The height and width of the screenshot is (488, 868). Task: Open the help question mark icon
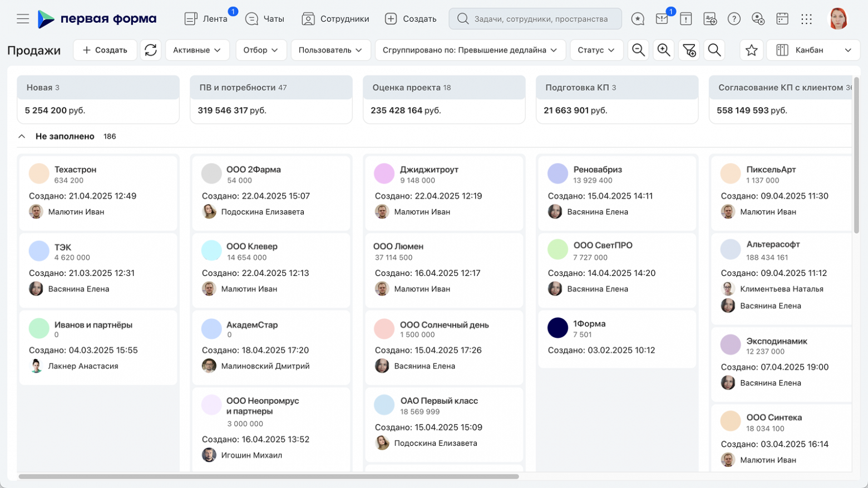pos(734,19)
